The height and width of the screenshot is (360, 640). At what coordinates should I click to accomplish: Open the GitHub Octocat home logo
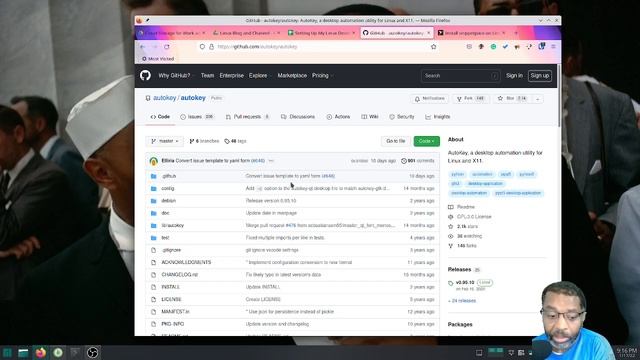pyautogui.click(x=145, y=76)
